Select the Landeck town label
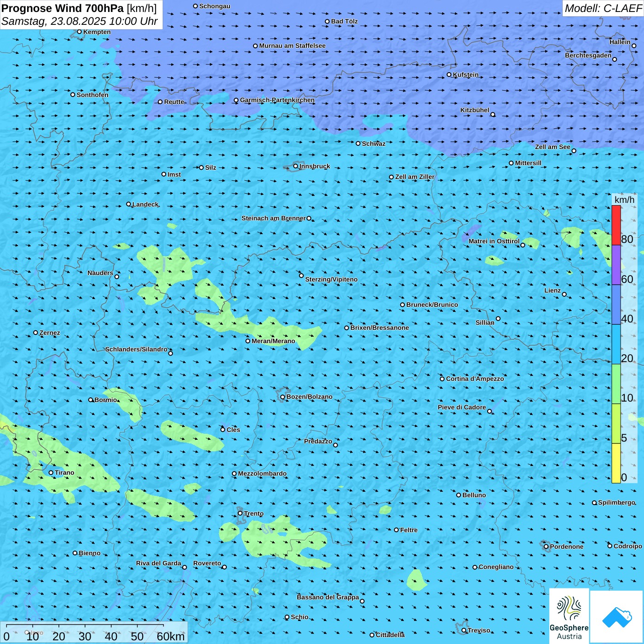 tap(145, 204)
